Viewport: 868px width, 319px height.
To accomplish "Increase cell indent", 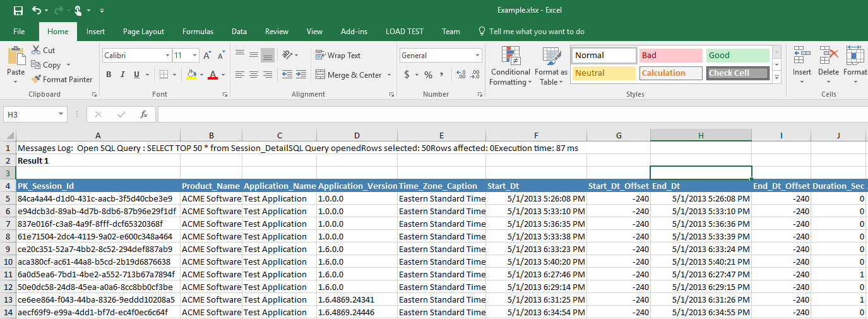I will coord(302,75).
